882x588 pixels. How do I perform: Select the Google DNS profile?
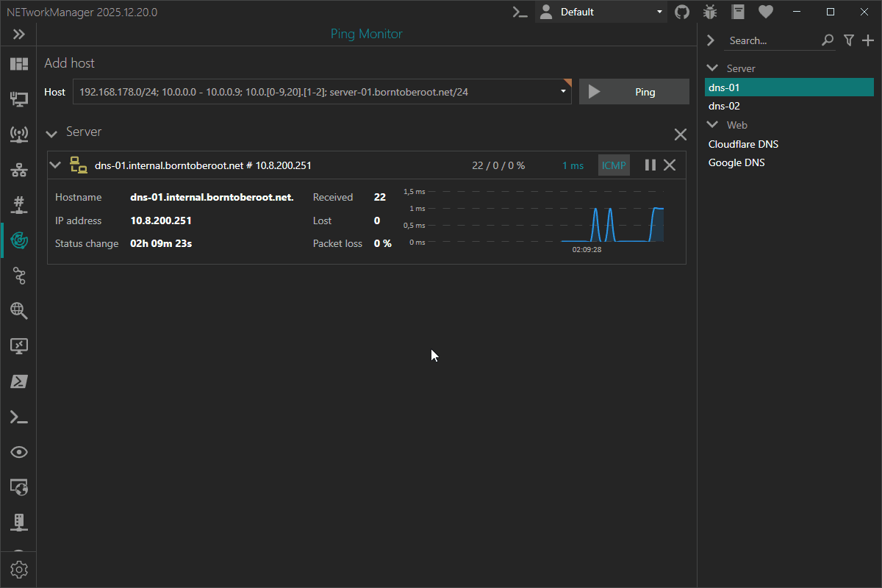736,162
